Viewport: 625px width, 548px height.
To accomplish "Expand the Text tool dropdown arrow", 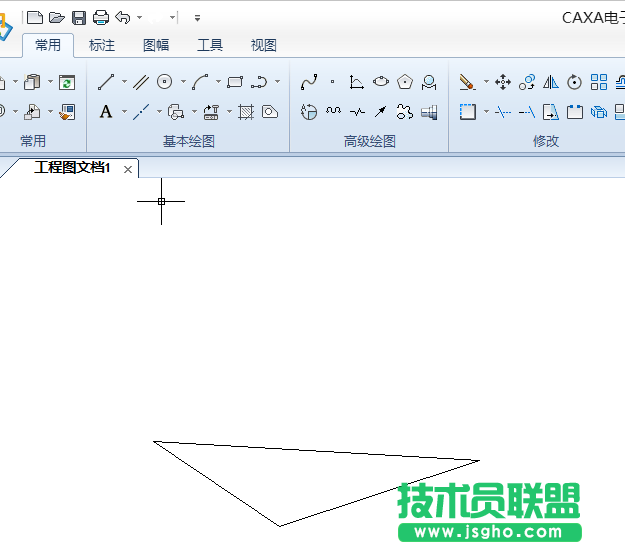I will 124,112.
